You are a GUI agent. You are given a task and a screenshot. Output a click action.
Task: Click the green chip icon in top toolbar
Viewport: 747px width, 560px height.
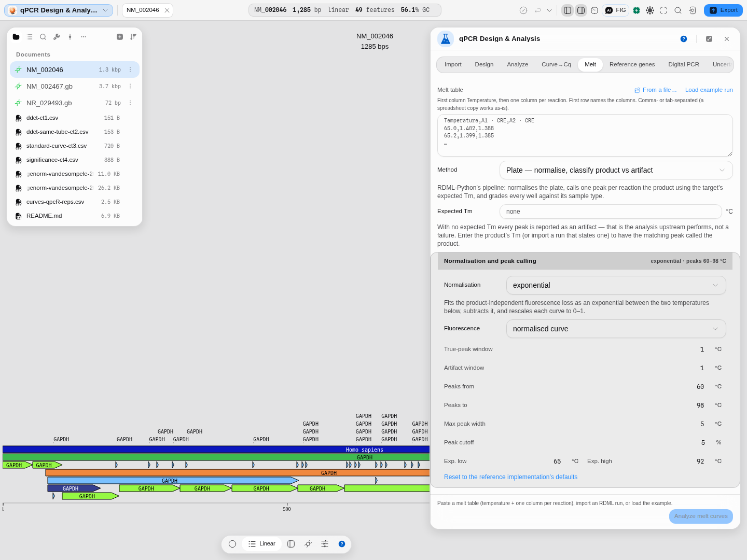[637, 10]
